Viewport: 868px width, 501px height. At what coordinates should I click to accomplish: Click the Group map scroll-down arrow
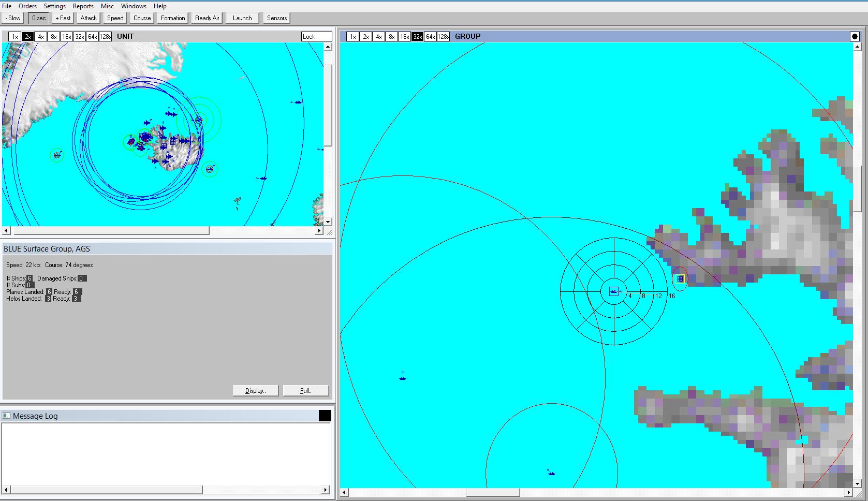pyautogui.click(x=858, y=484)
